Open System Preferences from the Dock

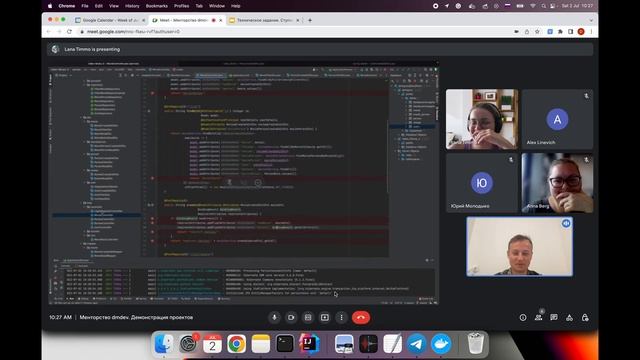[x=188, y=343]
